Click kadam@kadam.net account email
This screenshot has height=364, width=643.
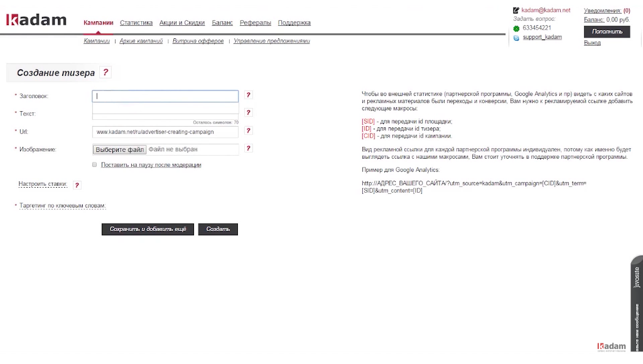[x=546, y=10]
